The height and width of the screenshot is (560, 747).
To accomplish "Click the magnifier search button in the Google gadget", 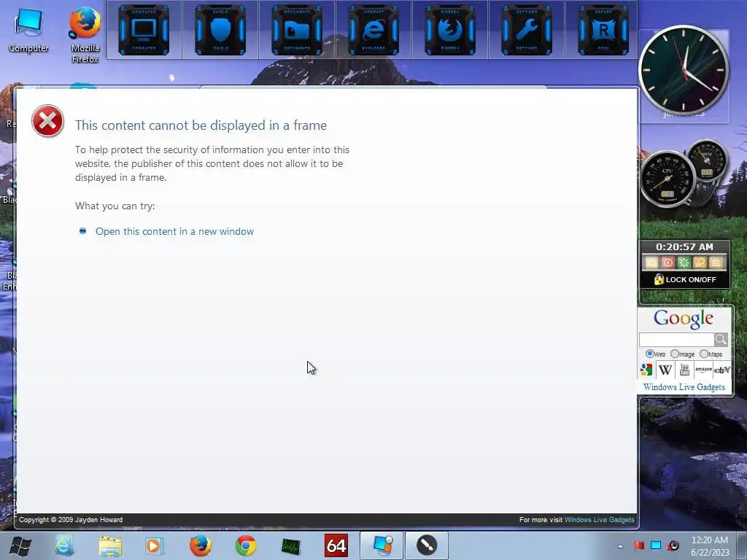I will pyautogui.click(x=721, y=340).
